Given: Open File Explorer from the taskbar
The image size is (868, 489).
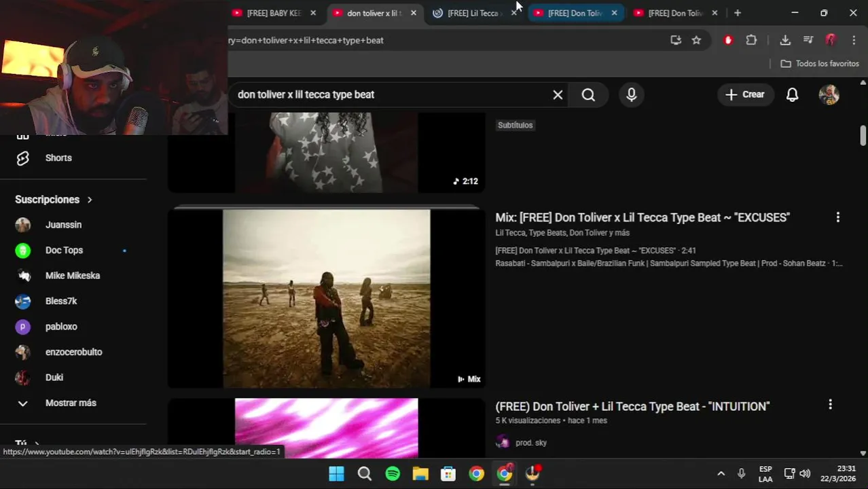Looking at the screenshot, I should [420, 473].
